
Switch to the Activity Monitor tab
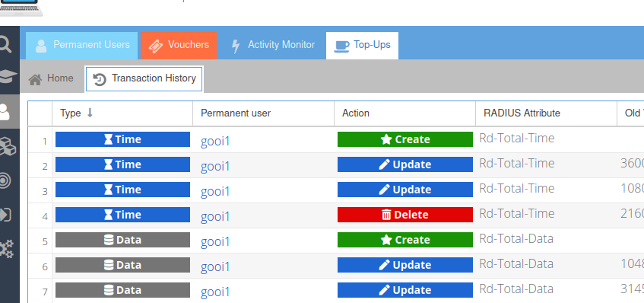273,45
